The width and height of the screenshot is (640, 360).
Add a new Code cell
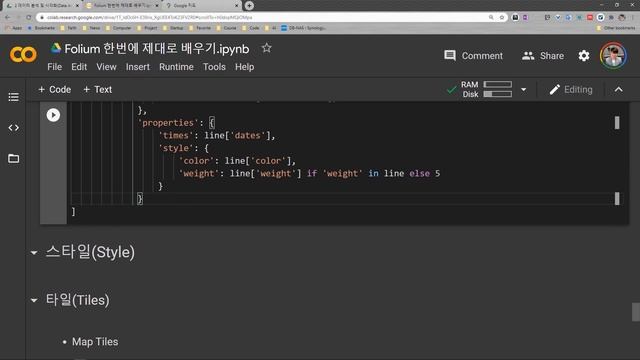coord(54,89)
